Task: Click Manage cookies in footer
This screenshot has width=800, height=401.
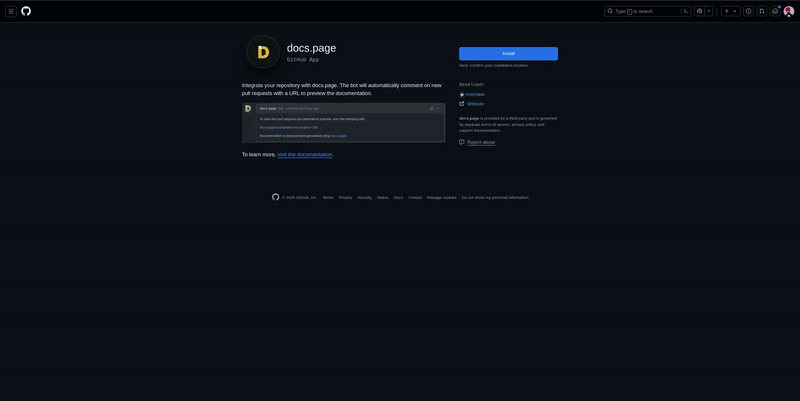Action: (442, 197)
